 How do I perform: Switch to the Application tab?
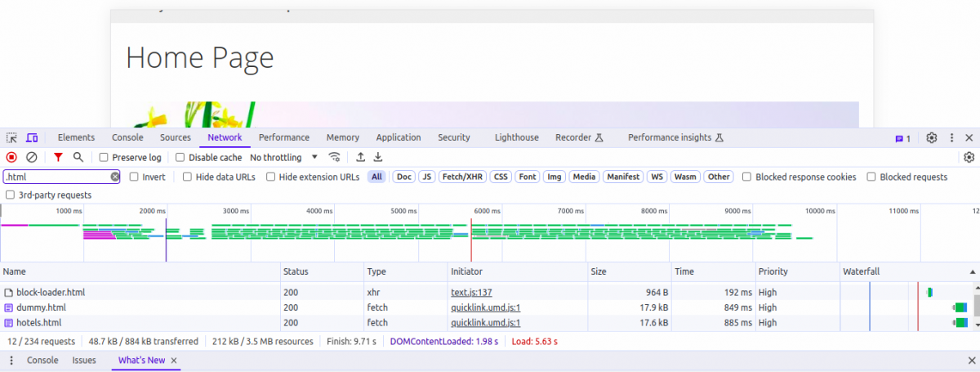tap(399, 137)
